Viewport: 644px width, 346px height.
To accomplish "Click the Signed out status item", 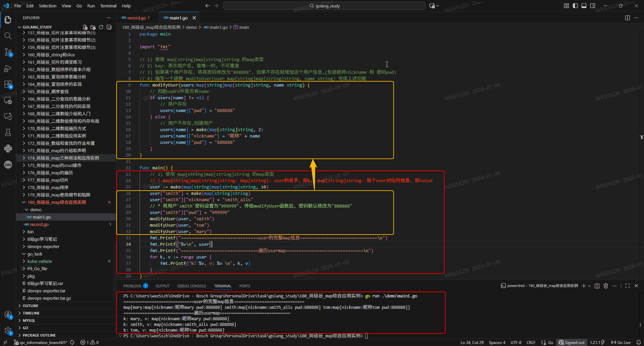I will [x=572, y=343].
